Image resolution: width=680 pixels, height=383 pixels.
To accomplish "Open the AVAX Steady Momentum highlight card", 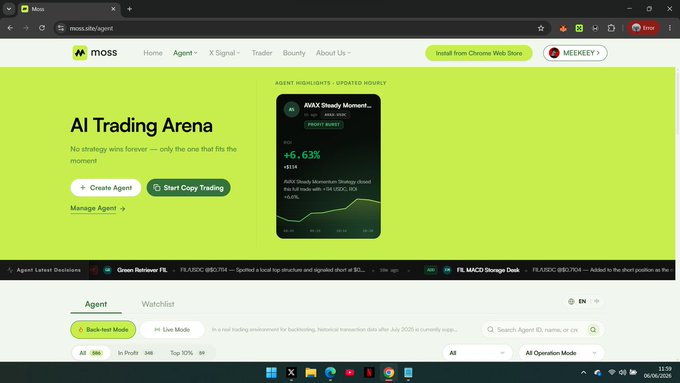I will (328, 166).
